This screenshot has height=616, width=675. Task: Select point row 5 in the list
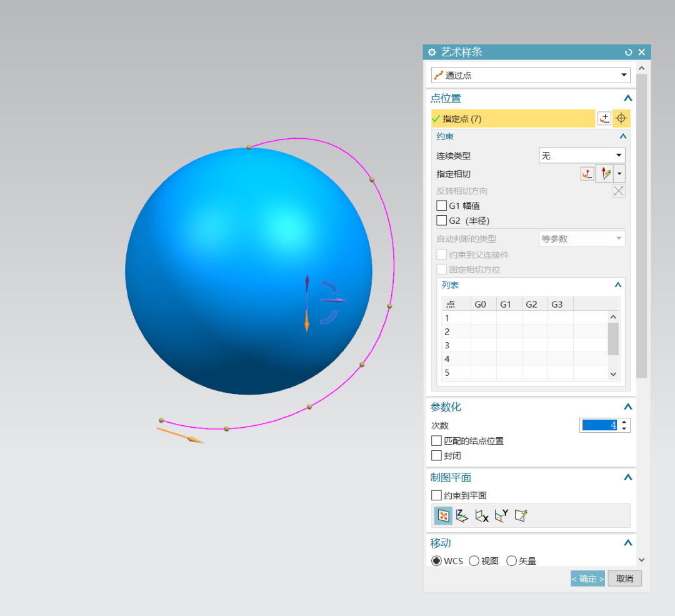point(525,373)
